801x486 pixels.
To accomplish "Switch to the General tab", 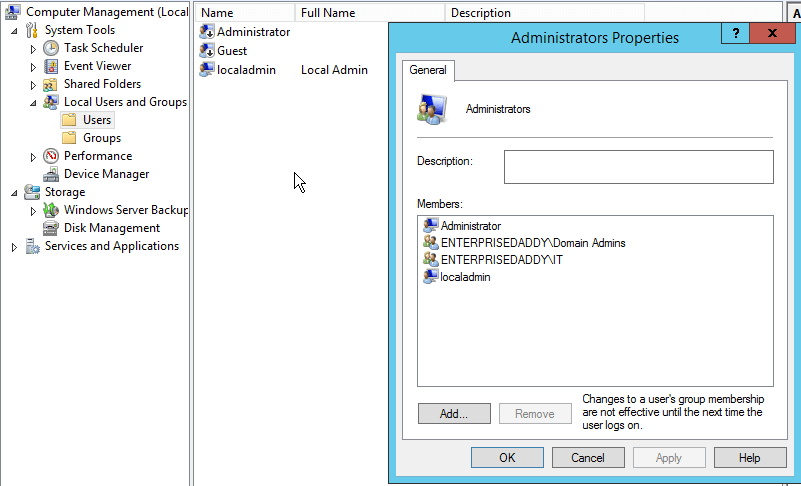I will pos(428,71).
